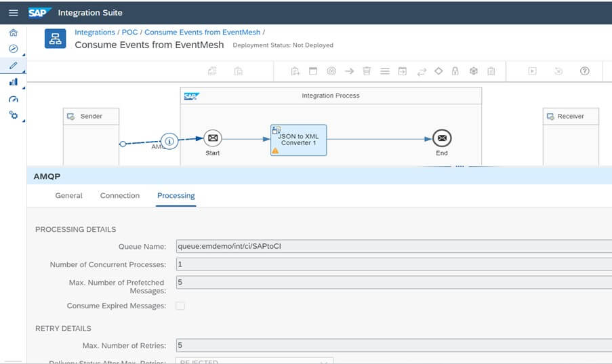The image size is (612, 364).
Task: Switch to the General tab
Action: click(x=68, y=196)
